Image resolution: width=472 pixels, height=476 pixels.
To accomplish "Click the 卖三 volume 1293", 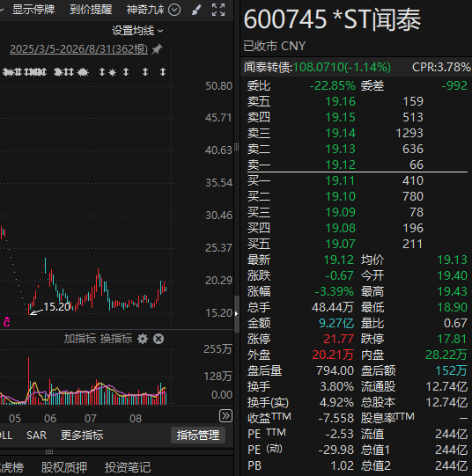I will 409,133.
